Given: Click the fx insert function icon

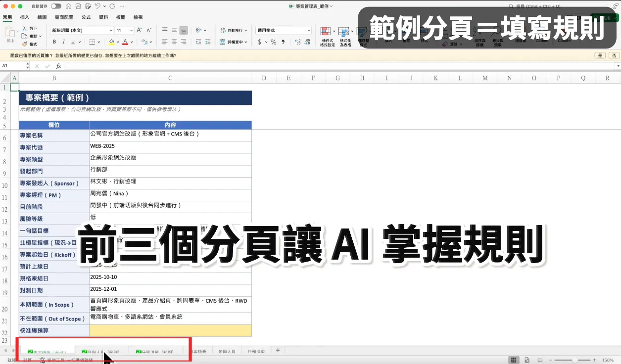Looking at the screenshot, I should pos(58,66).
